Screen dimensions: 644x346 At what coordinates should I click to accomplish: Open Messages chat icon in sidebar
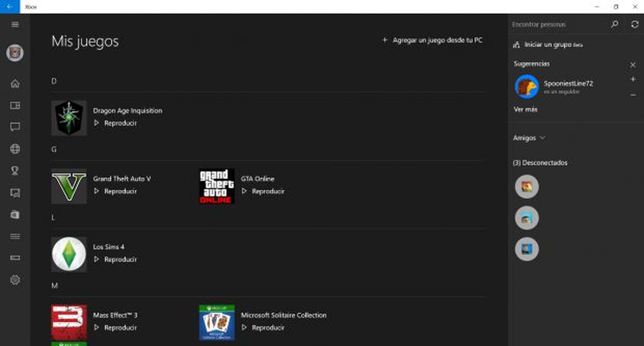pyautogui.click(x=15, y=127)
